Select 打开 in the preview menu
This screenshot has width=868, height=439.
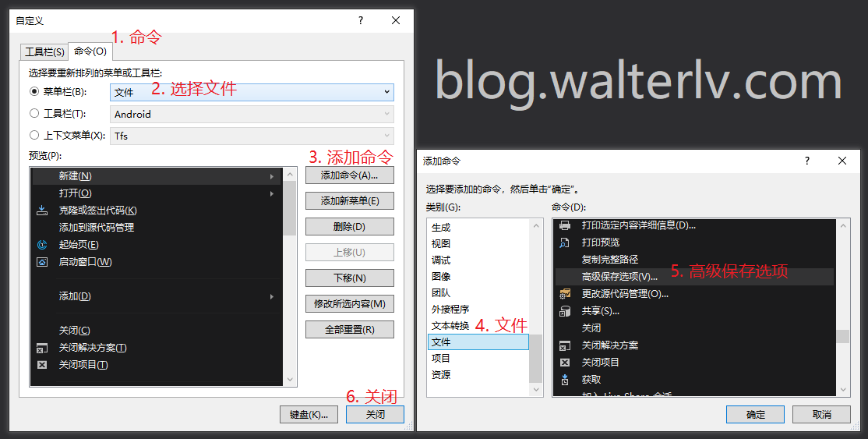pos(156,193)
